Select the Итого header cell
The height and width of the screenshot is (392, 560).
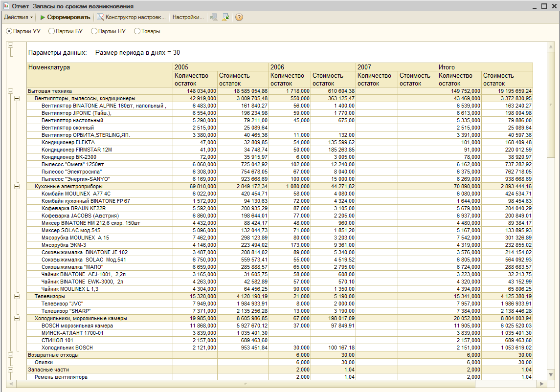coord(485,67)
